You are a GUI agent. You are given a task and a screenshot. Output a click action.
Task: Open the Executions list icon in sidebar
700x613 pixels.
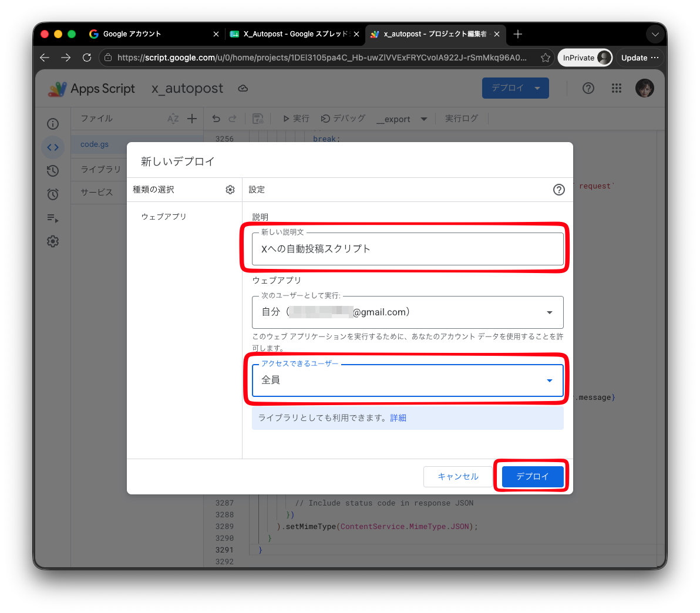pos(53,218)
